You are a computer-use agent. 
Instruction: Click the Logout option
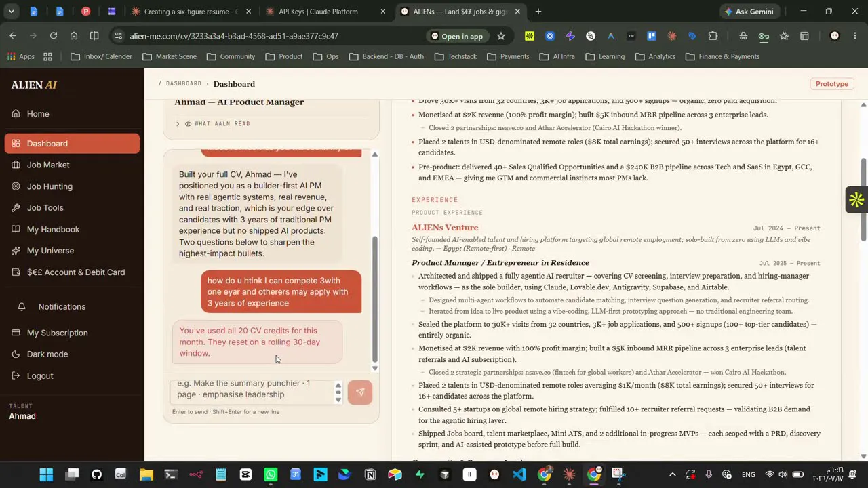[x=72, y=376]
